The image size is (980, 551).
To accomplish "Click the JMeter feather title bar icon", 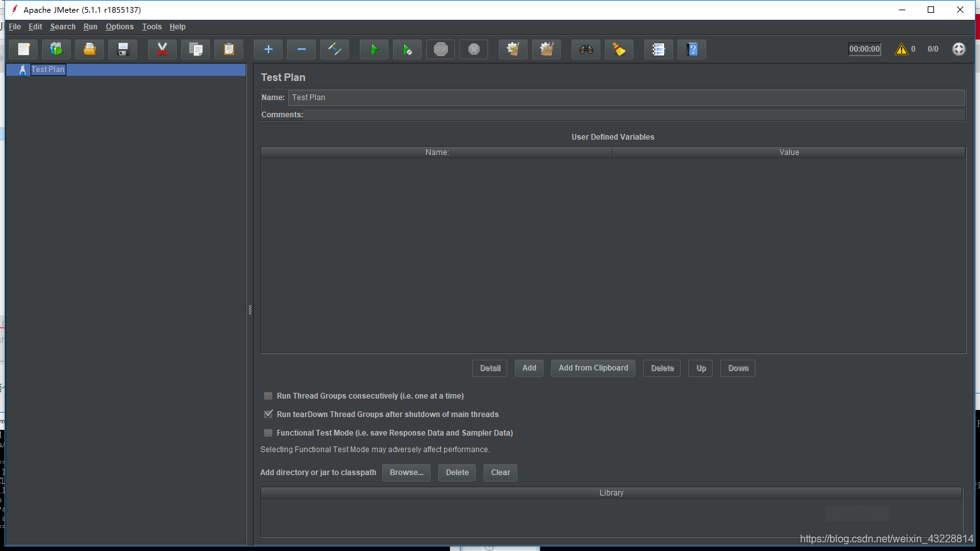I will coord(14,10).
